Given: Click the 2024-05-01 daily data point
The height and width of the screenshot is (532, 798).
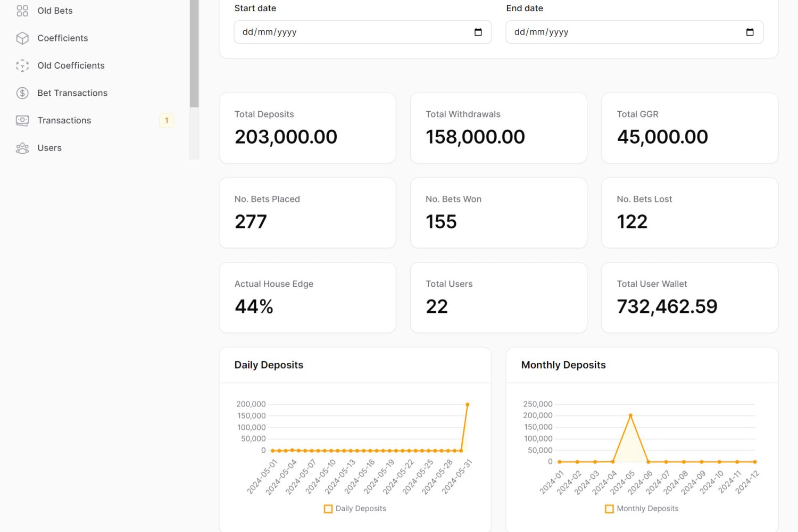Looking at the screenshot, I should (273, 451).
